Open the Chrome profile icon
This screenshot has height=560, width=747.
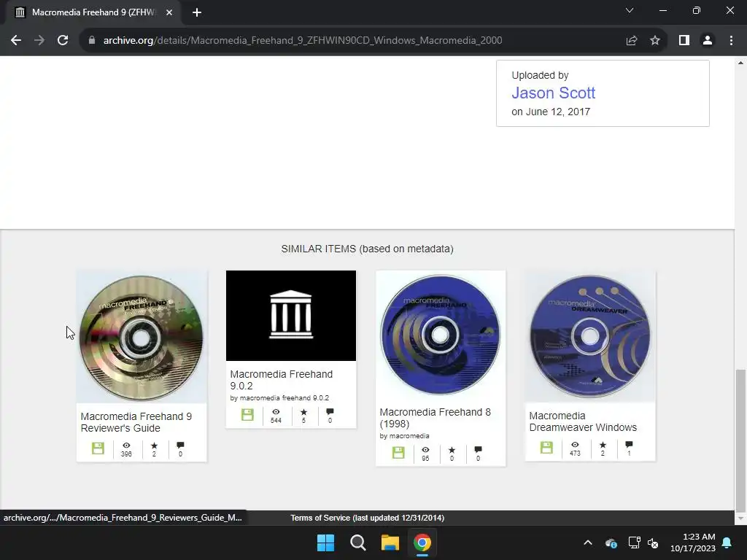tap(708, 41)
